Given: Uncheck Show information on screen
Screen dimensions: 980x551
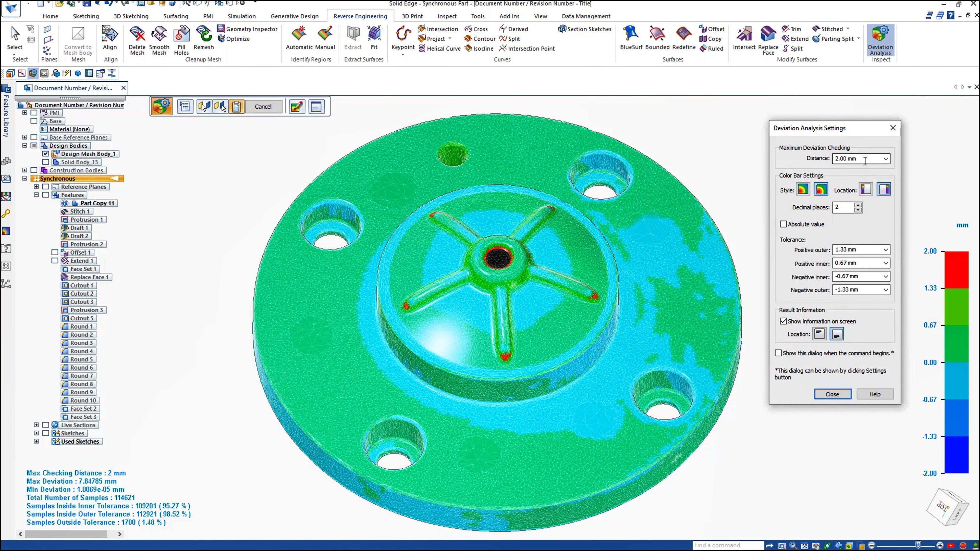Looking at the screenshot, I should point(783,321).
